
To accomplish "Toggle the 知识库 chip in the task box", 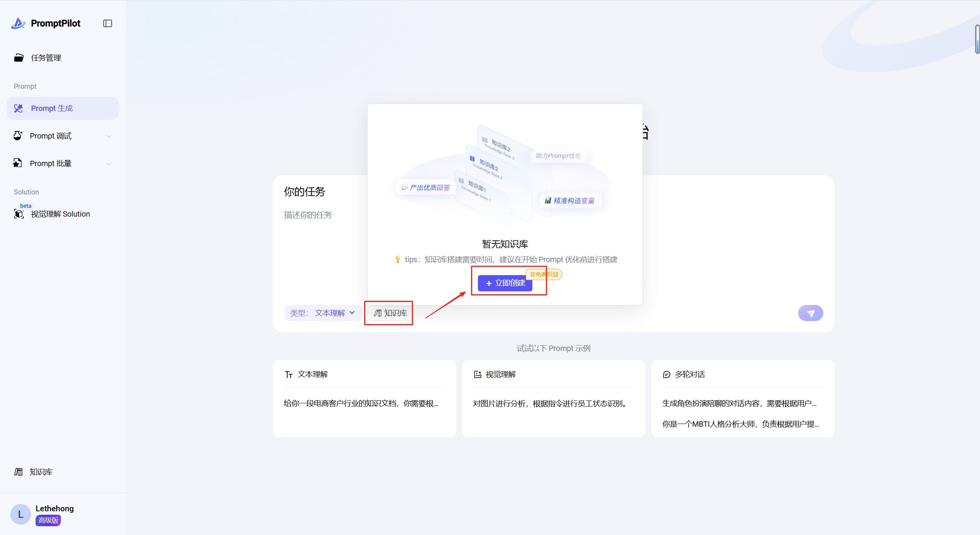I will [390, 313].
